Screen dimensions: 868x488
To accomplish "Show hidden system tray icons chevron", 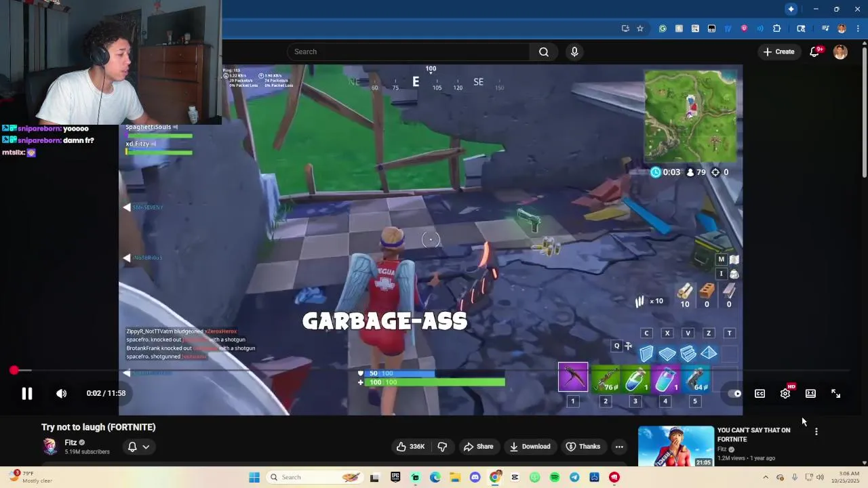I will click(x=766, y=477).
